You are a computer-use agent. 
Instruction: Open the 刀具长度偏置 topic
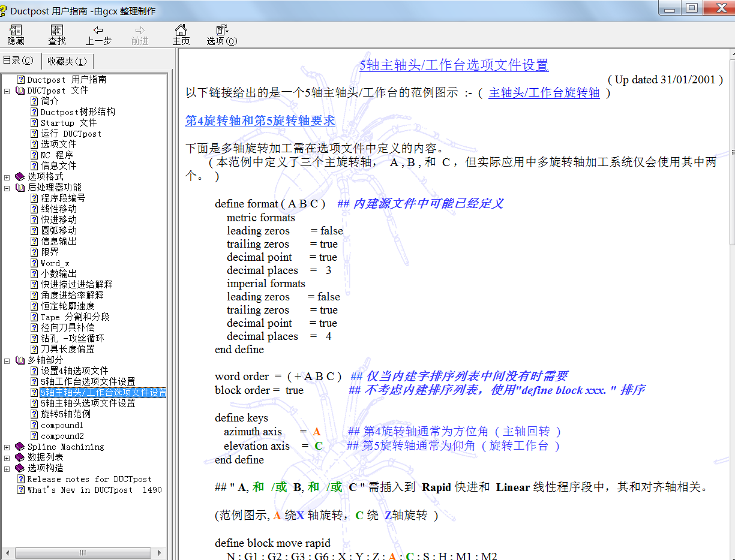(x=68, y=350)
